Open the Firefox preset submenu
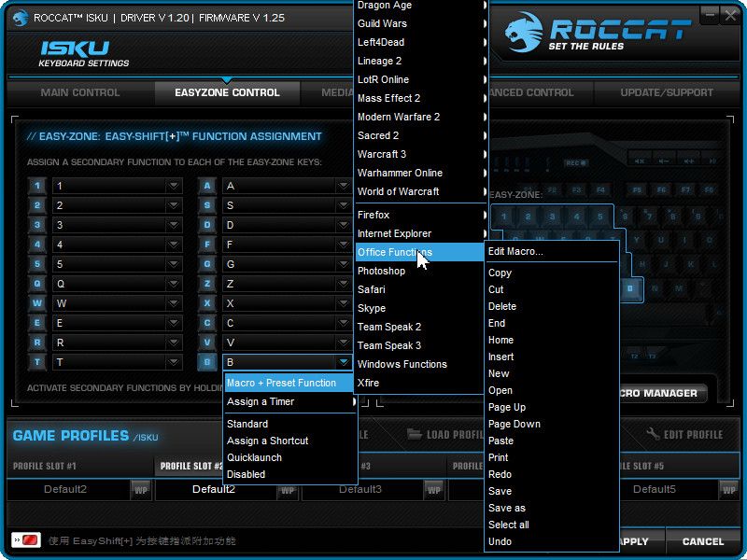The image size is (747, 560). pyautogui.click(x=421, y=215)
